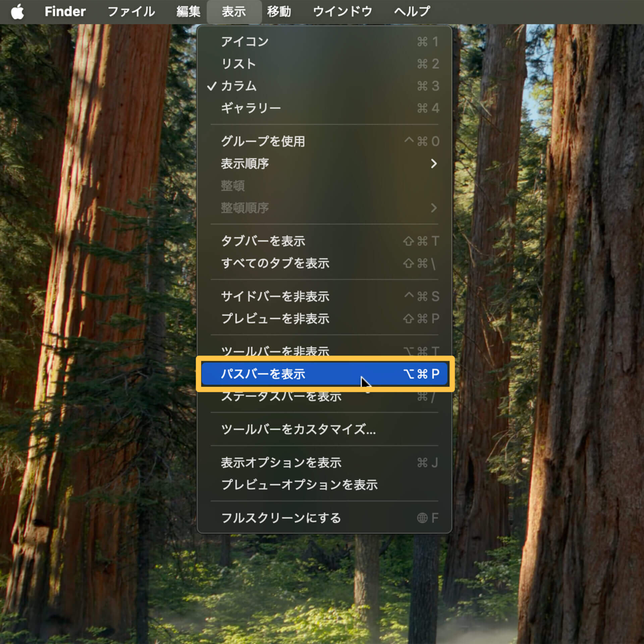This screenshot has height=644, width=644.
Task: Open the ファイル menu
Action: click(x=131, y=12)
